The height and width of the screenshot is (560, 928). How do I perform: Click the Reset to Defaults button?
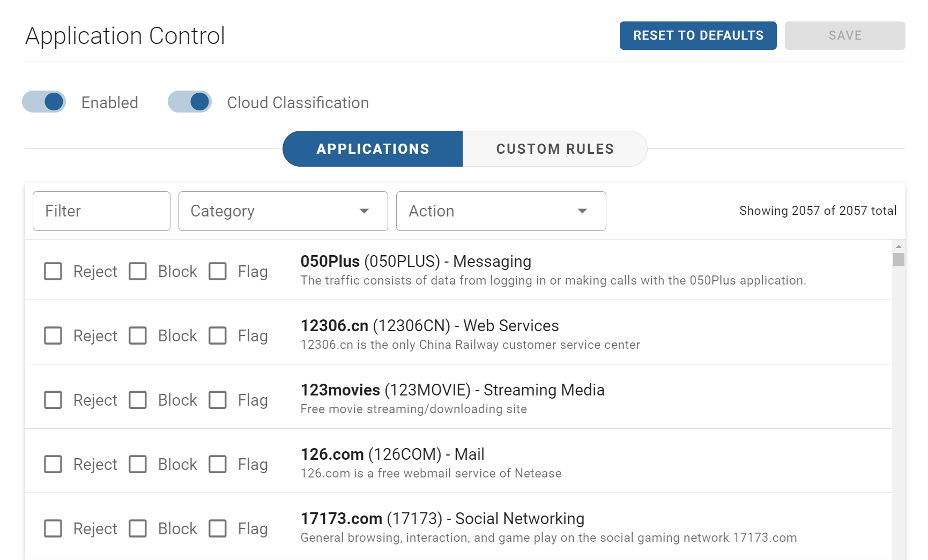click(698, 35)
